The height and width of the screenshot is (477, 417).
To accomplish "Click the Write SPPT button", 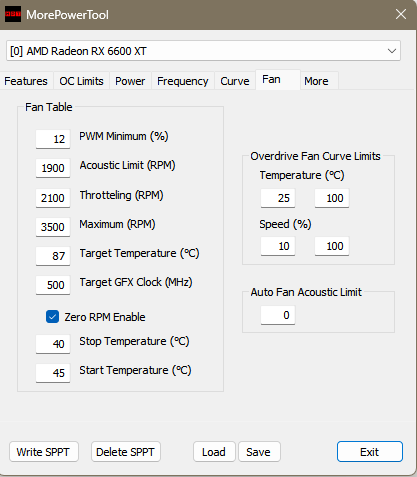I will click(x=44, y=452).
